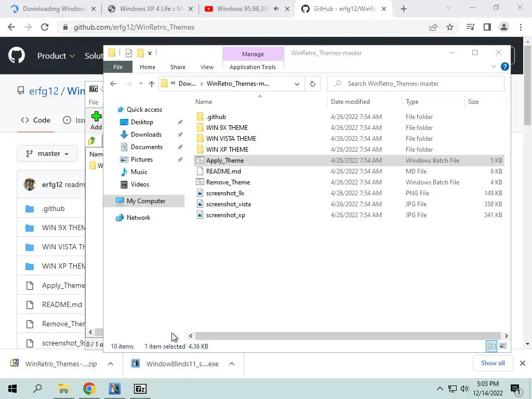Open Explorer help question mark icon
Screen dimensions: 532x399
(x=505, y=67)
